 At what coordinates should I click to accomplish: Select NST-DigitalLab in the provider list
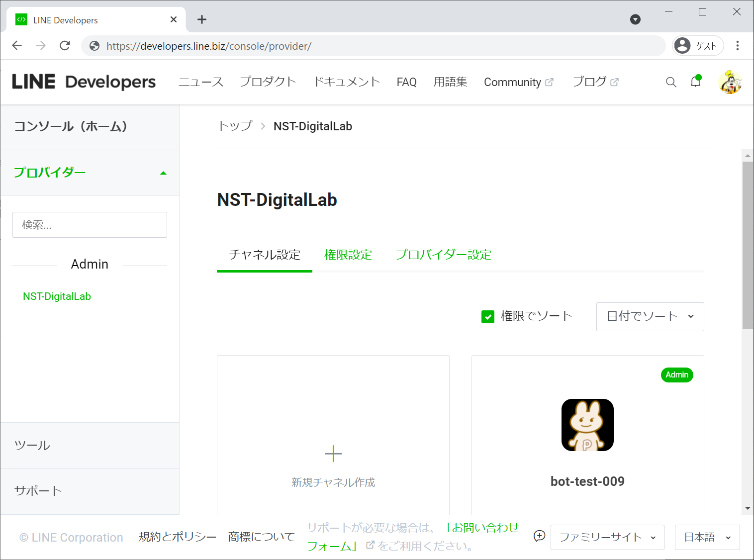click(57, 296)
